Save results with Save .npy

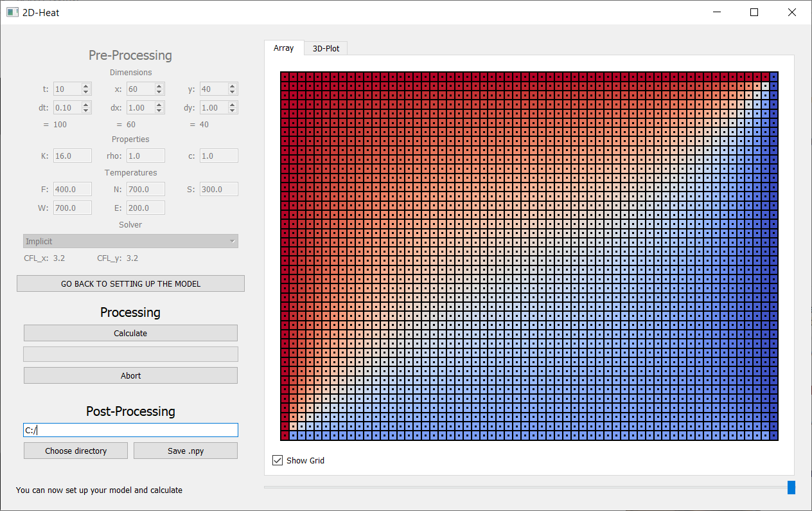point(186,451)
